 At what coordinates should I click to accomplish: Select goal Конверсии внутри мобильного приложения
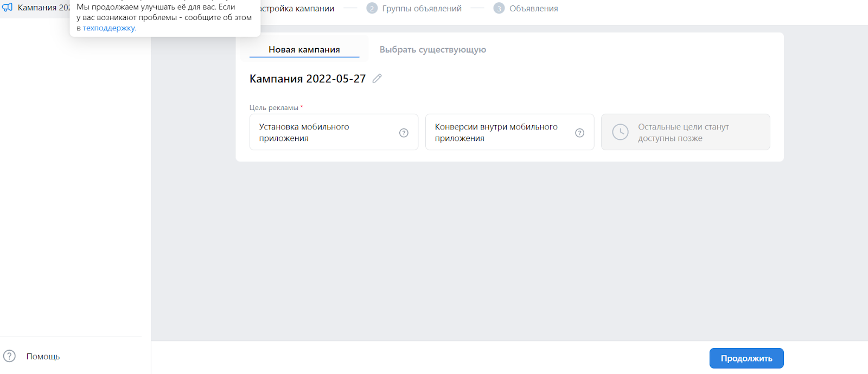[x=509, y=132]
